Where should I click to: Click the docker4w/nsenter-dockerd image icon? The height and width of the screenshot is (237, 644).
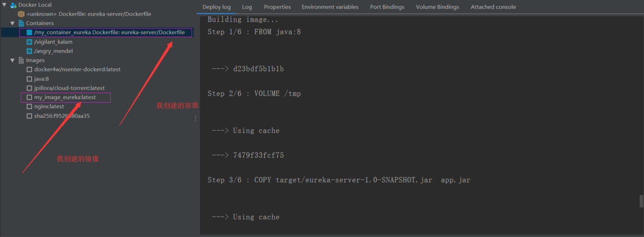[x=29, y=69]
